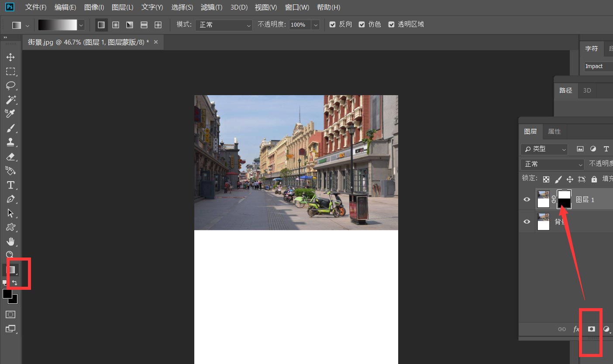Open gradient picker dropdown arrow
Viewport: 613px width, 364px height.
coord(81,25)
